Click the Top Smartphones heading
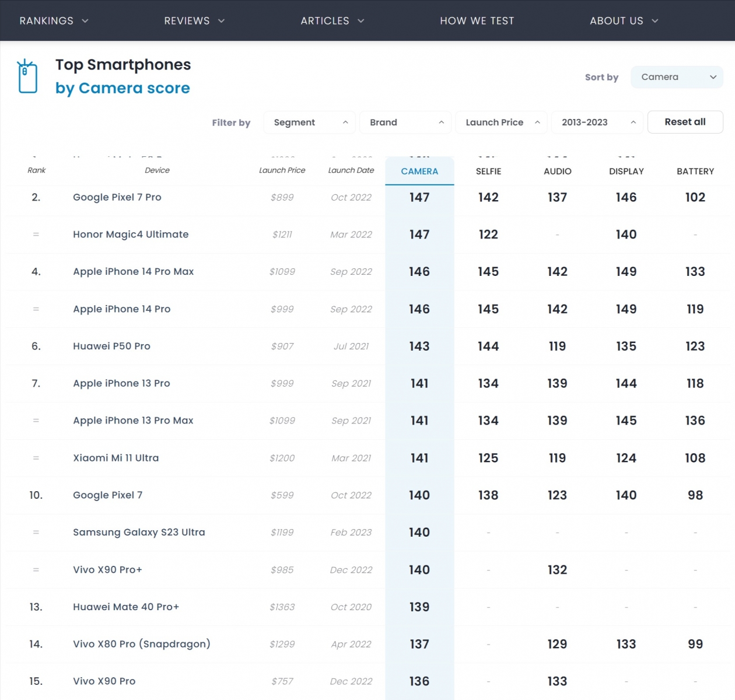This screenshot has height=700, width=735. [123, 65]
